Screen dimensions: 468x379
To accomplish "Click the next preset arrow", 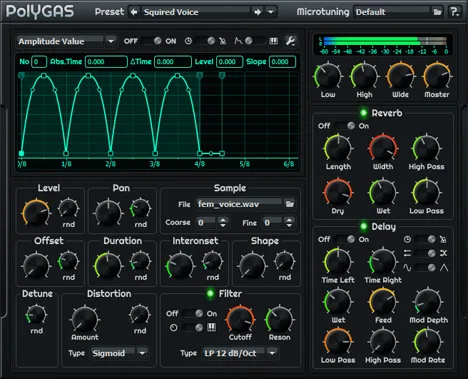I will 258,12.
